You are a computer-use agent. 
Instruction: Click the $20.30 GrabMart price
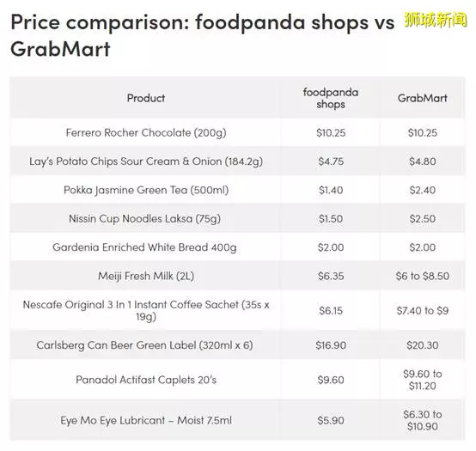(422, 345)
